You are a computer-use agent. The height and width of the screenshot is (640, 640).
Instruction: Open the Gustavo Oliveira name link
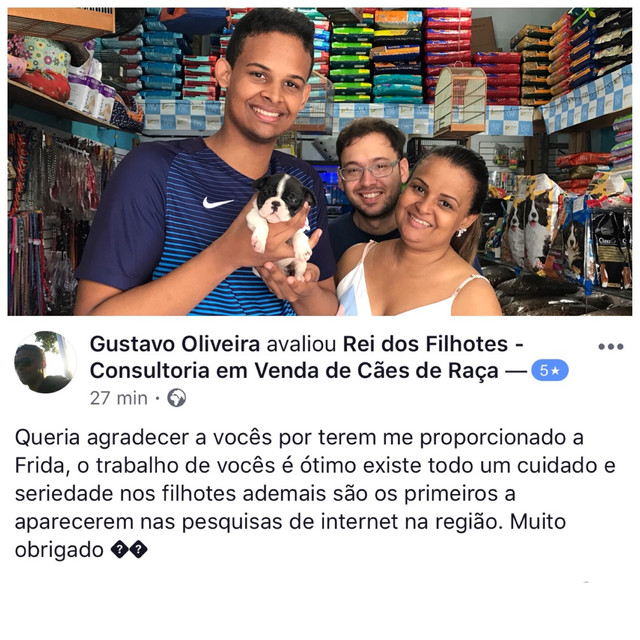click(x=175, y=344)
